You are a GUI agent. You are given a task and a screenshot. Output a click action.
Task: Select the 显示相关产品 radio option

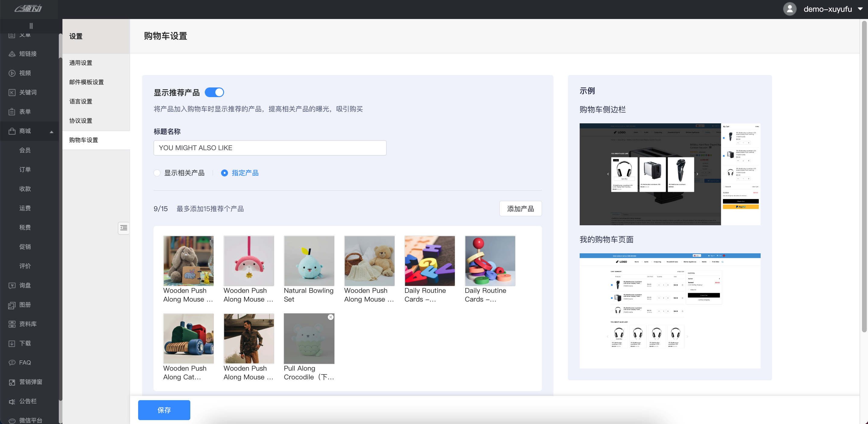157,173
